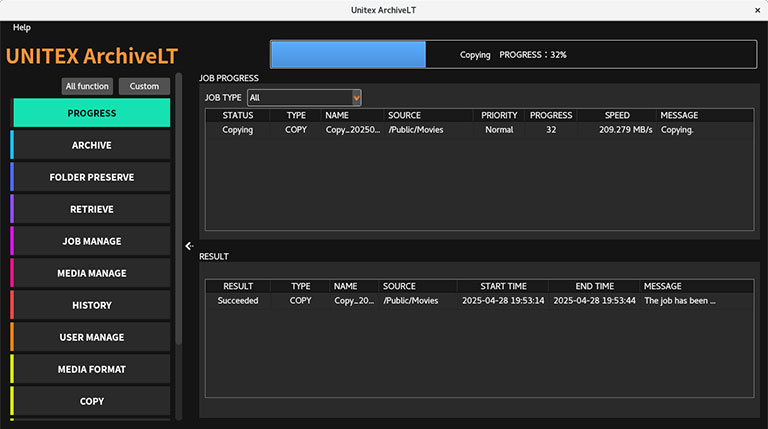The width and height of the screenshot is (768, 429).
Task: Click the Normal priority cell
Action: [499, 130]
